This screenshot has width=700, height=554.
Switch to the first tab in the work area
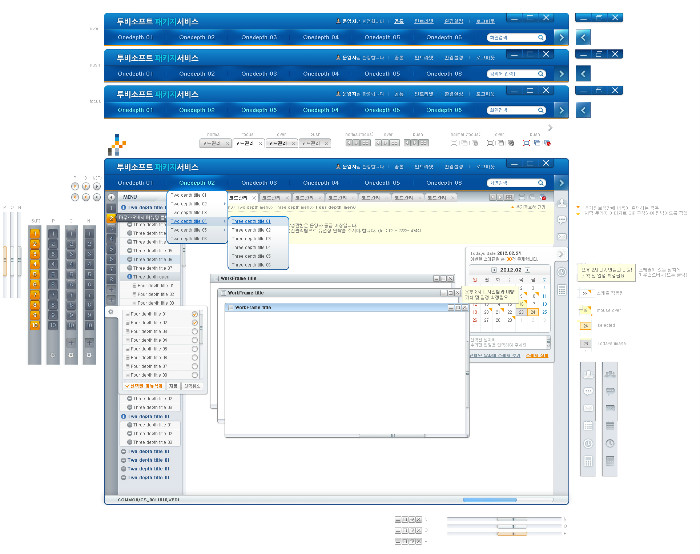239,198
